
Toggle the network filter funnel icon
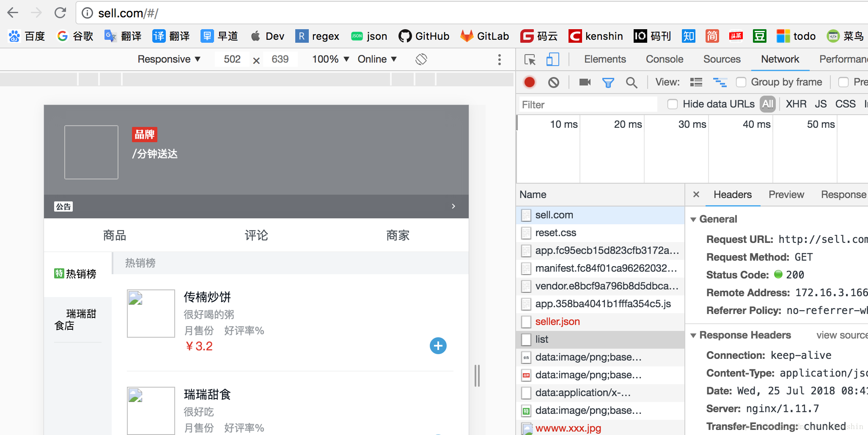pos(608,83)
